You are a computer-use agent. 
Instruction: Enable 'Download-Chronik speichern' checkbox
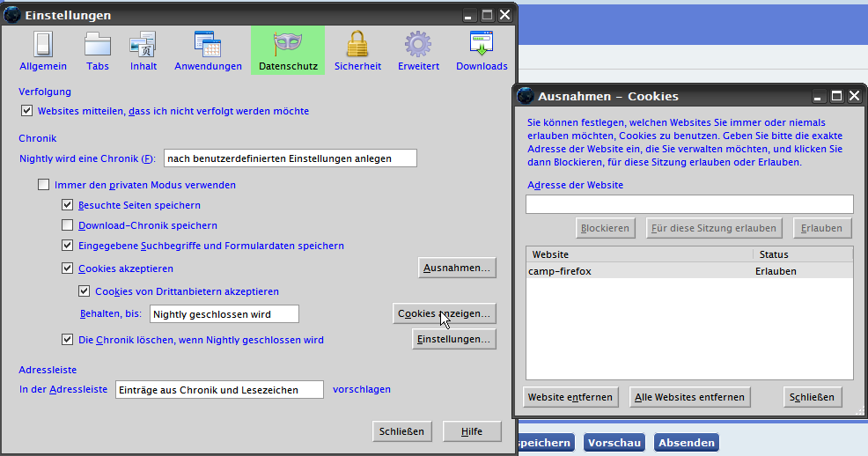[x=67, y=225]
